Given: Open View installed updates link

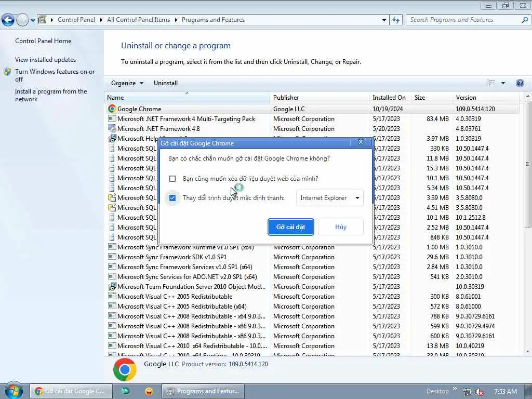Looking at the screenshot, I should 46,60.
